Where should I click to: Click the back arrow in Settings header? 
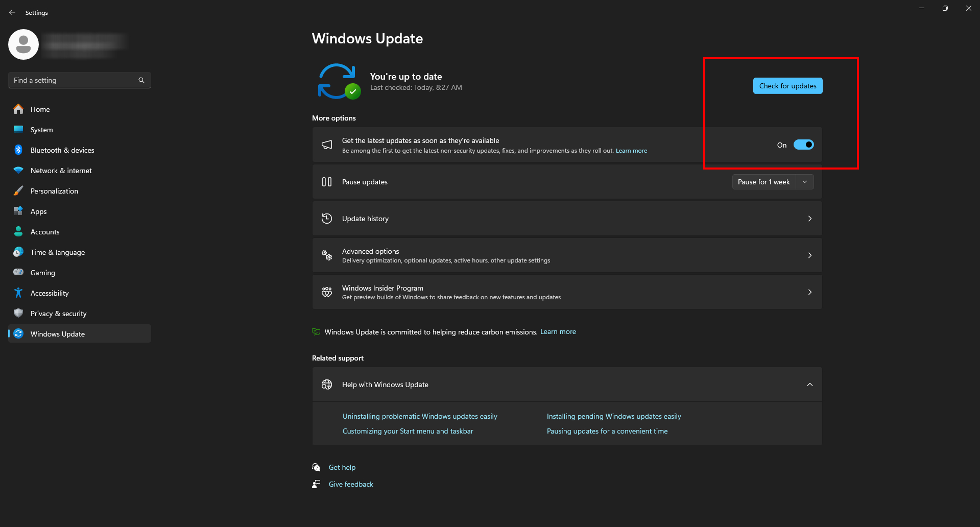[x=12, y=12]
